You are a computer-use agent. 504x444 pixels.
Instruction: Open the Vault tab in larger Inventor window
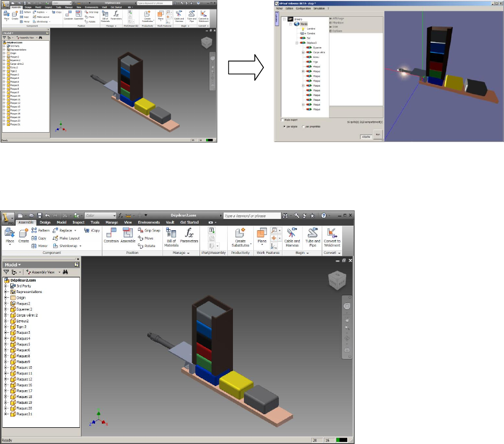(x=170, y=223)
